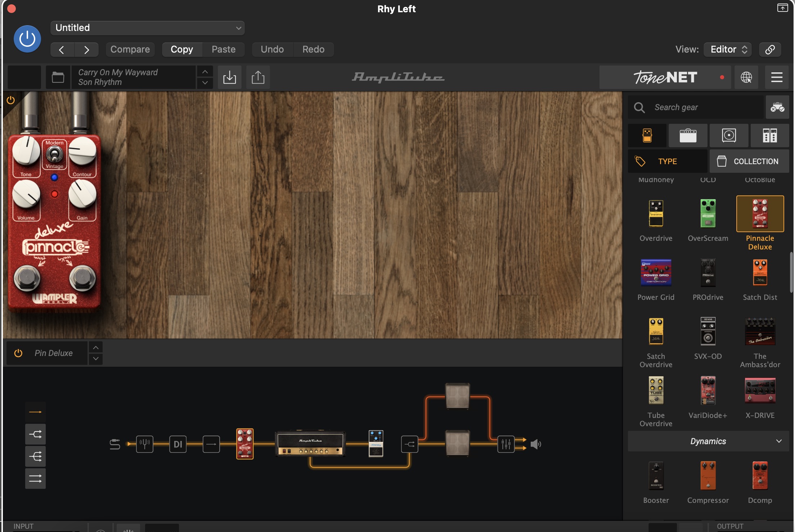Viewport: 795px width, 532px height.
Task: Toggle the plugin power bypass button
Action: (27, 39)
